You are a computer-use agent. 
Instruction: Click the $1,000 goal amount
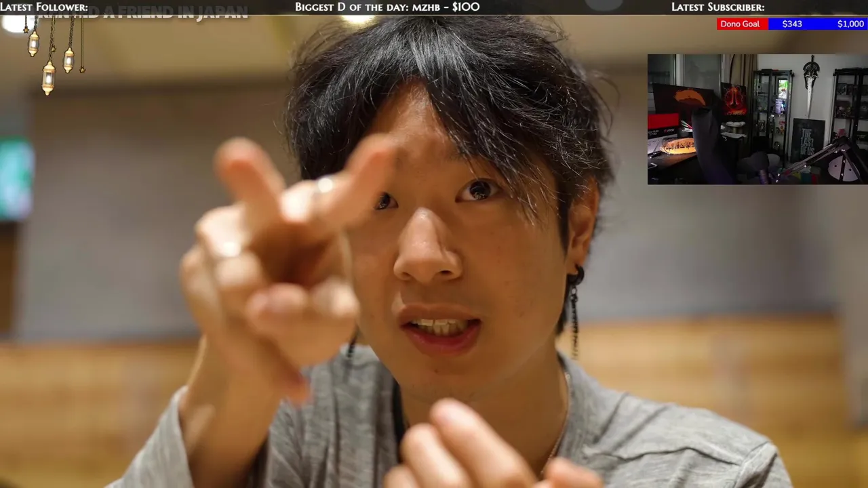[850, 24]
